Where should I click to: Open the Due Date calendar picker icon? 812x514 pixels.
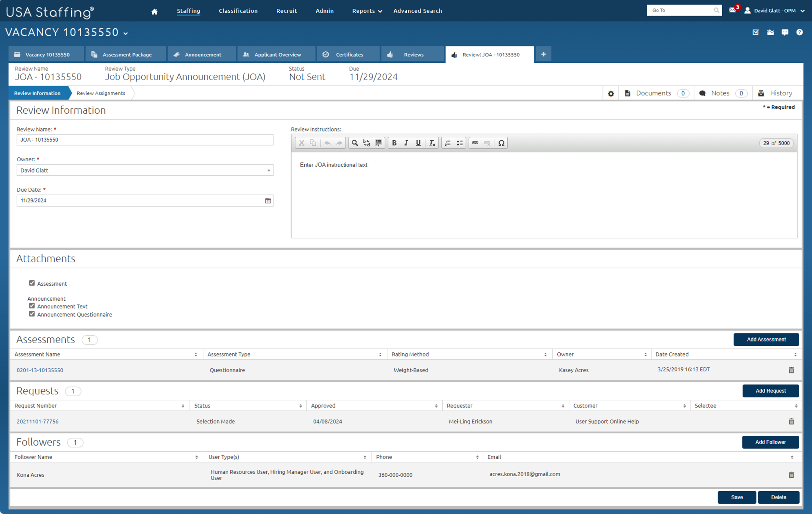click(x=268, y=201)
